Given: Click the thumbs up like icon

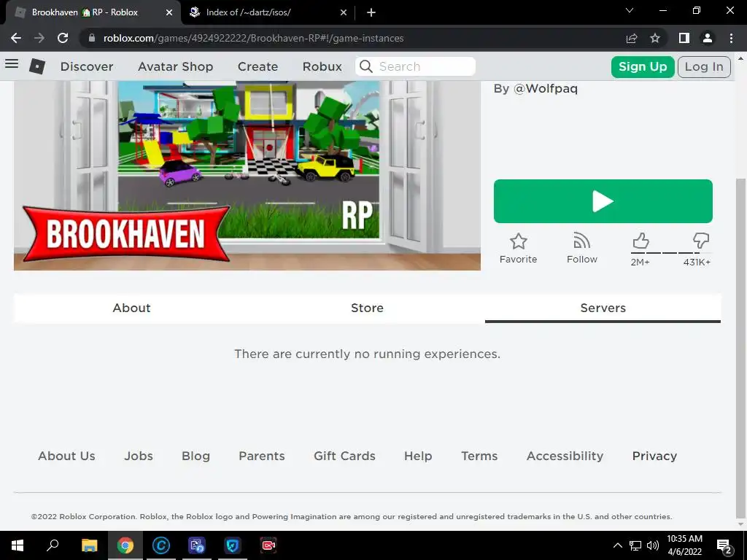Looking at the screenshot, I should 640,241.
